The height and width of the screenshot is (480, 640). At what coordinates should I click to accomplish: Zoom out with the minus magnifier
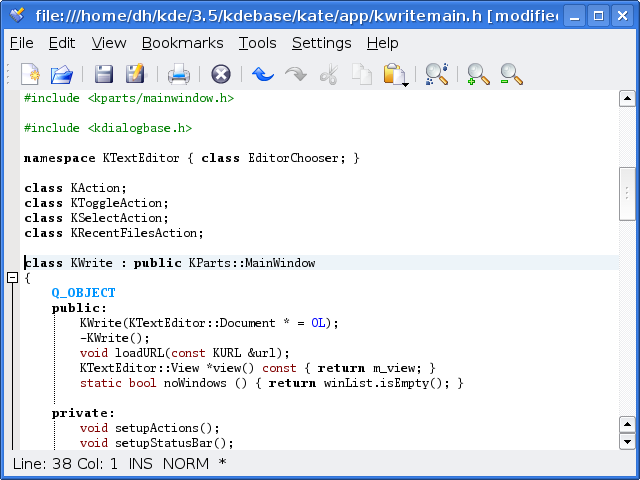[511, 74]
